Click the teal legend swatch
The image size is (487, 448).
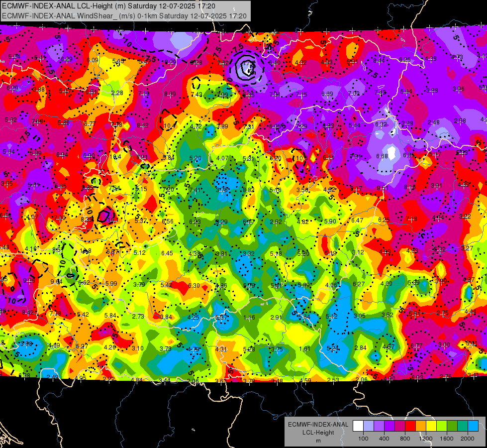click(x=463, y=426)
